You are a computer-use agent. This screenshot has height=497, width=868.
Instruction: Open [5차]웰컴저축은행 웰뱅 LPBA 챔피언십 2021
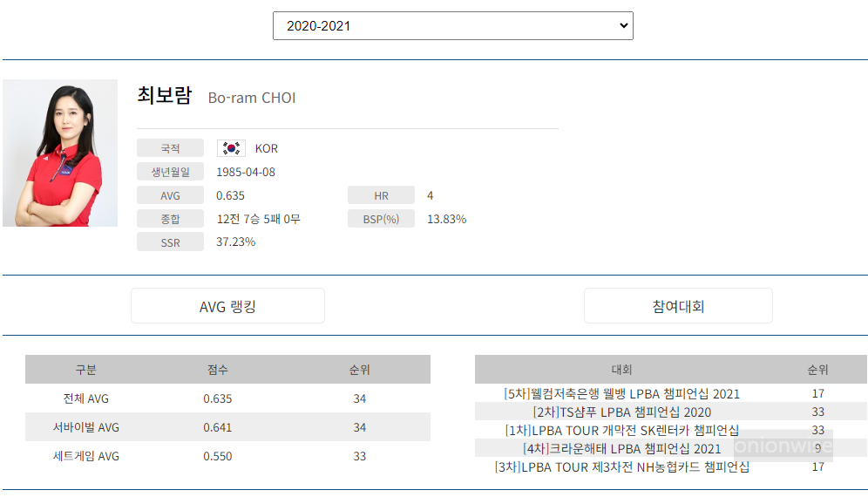621,393
